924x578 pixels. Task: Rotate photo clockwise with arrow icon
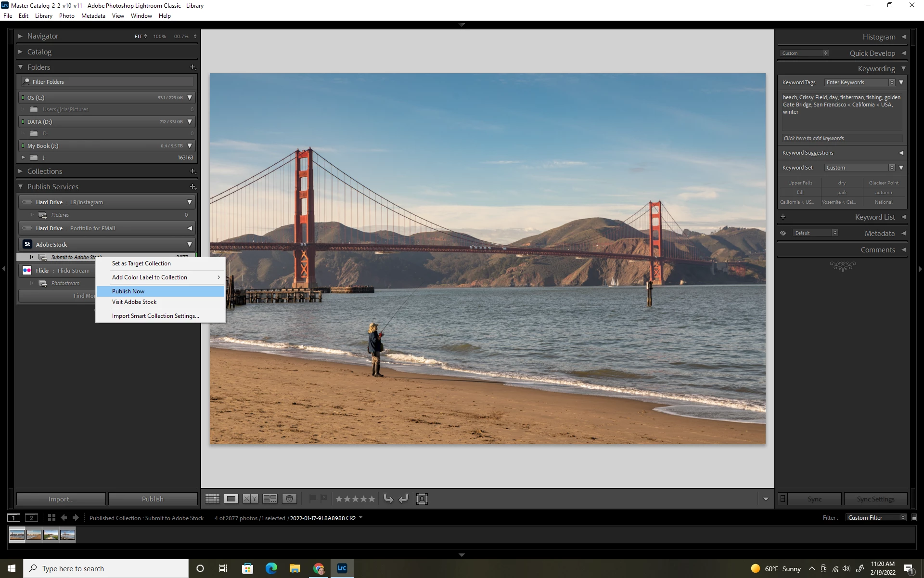(403, 499)
